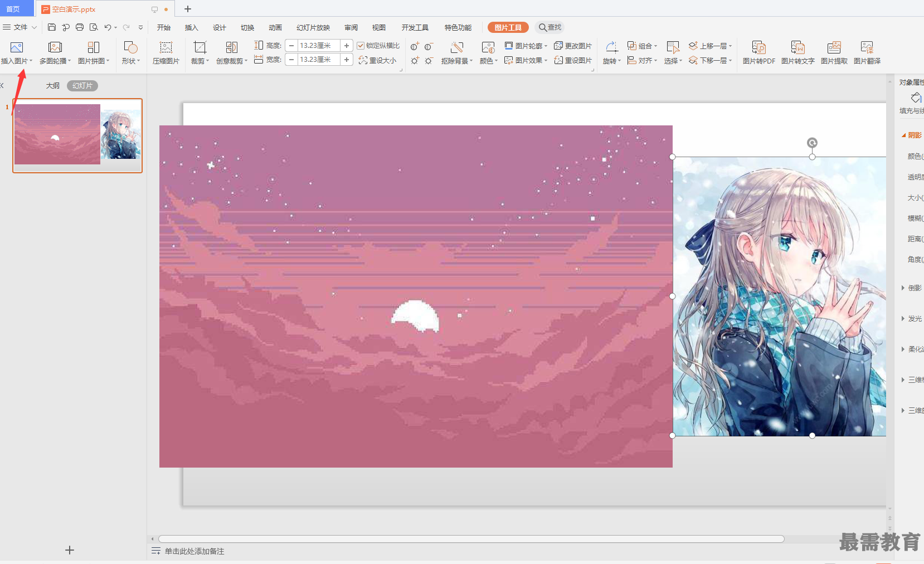Add a new slide with the plus button
Screen dimensions: 924x564
click(70, 550)
